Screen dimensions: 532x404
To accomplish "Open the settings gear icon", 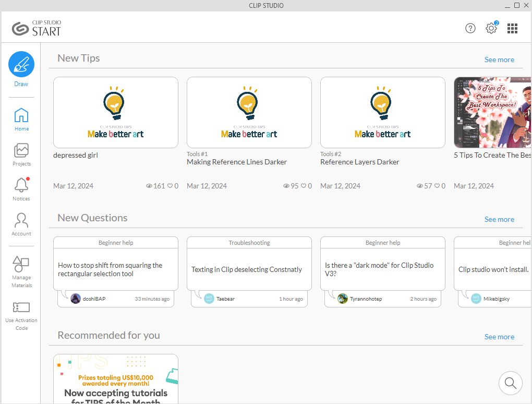I will [491, 28].
